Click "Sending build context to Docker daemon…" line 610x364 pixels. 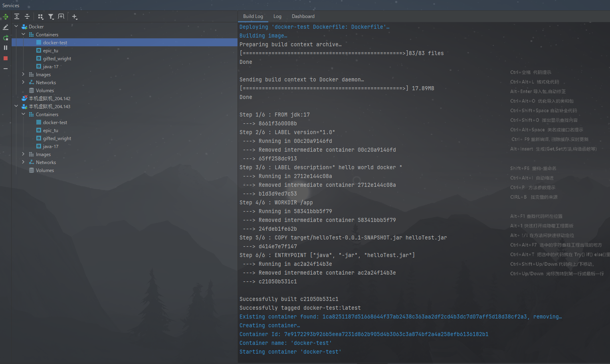click(x=302, y=79)
